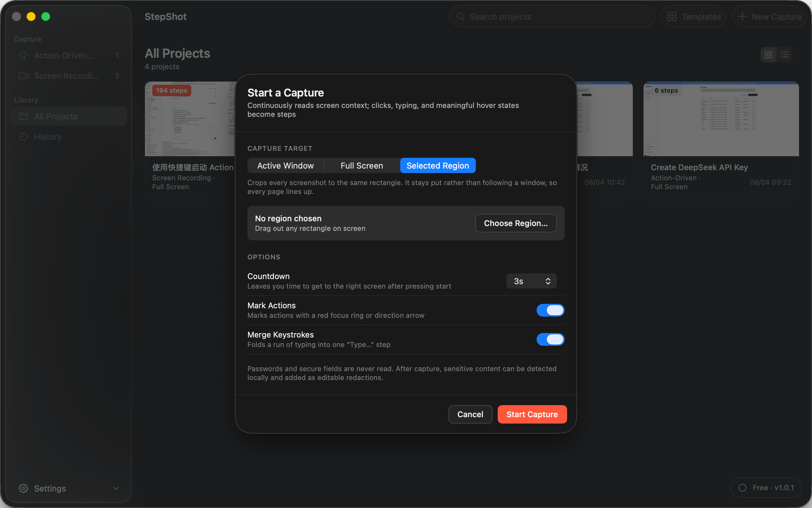
Task: Toggle the Merge Keystrokes switch
Action: point(550,339)
